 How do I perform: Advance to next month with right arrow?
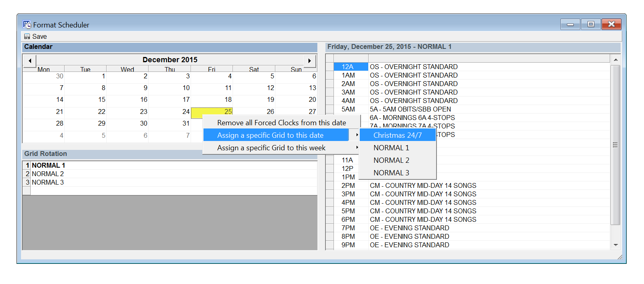[x=309, y=61]
